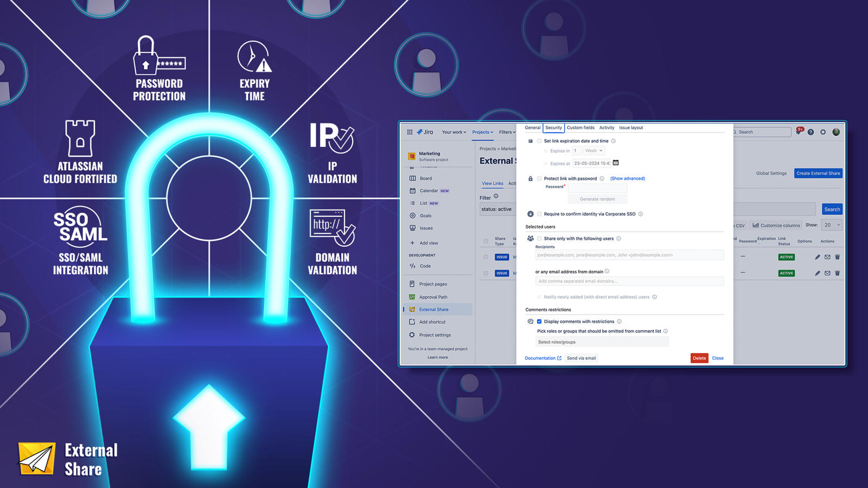This screenshot has width=868, height=488.
Task: Expand the Projects navigation menu
Action: pyautogui.click(x=482, y=132)
